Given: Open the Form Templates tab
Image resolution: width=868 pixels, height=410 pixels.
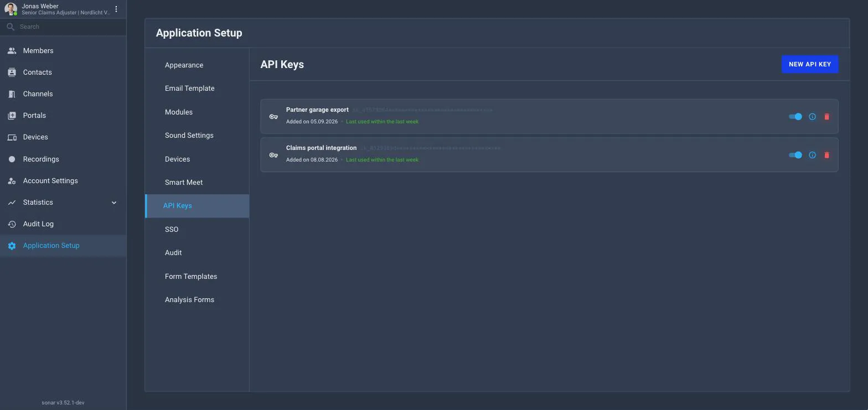Looking at the screenshot, I should tap(197, 277).
